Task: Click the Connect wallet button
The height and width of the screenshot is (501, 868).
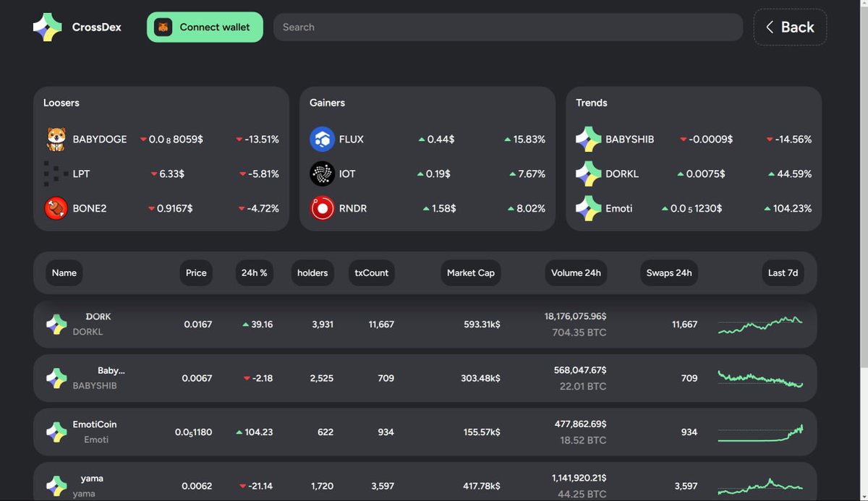Action: 205,27
